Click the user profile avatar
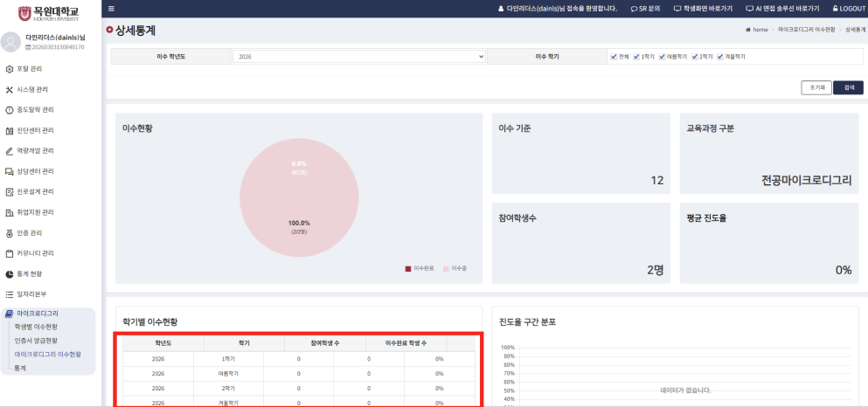Screen dimensions: 868x407 click(10, 42)
